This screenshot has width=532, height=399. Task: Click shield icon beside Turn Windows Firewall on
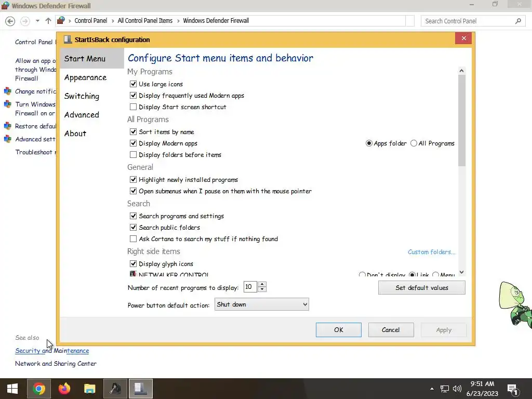coord(7,104)
